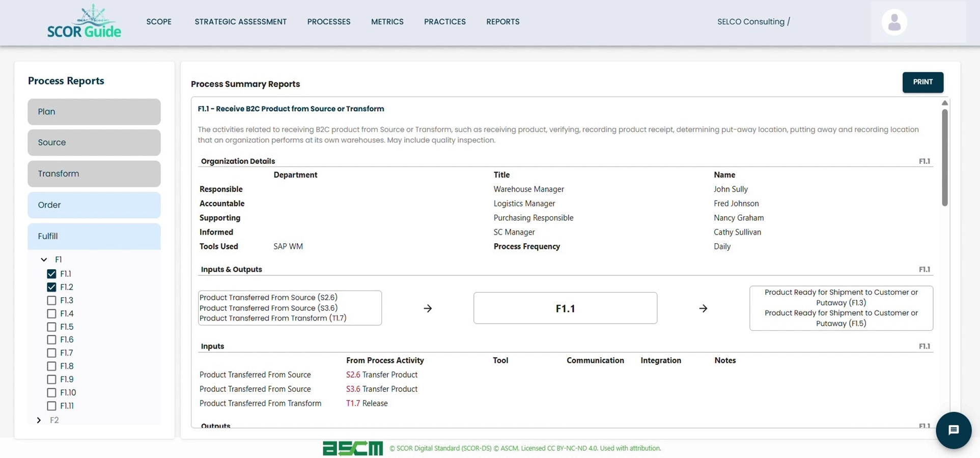This screenshot has height=458, width=980.
Task: Expand the F2 process tree
Action: pyautogui.click(x=38, y=420)
